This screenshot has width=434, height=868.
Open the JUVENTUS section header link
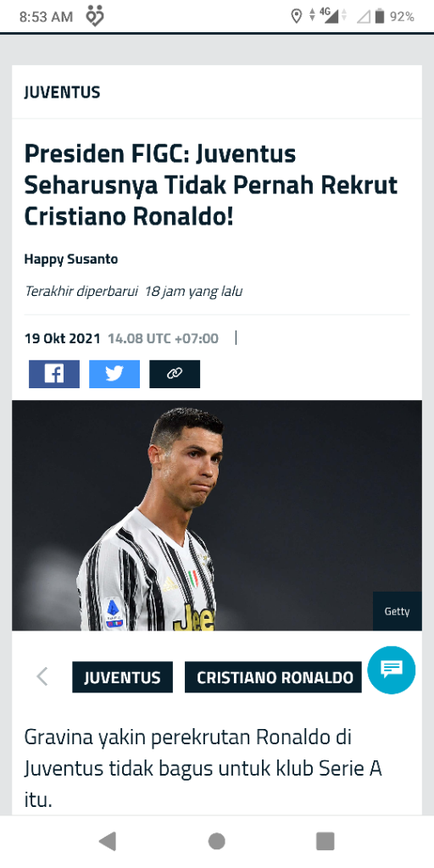(62, 92)
